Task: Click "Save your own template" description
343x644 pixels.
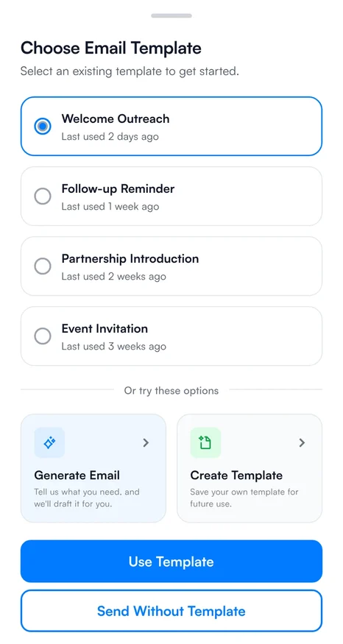Action: (x=244, y=498)
